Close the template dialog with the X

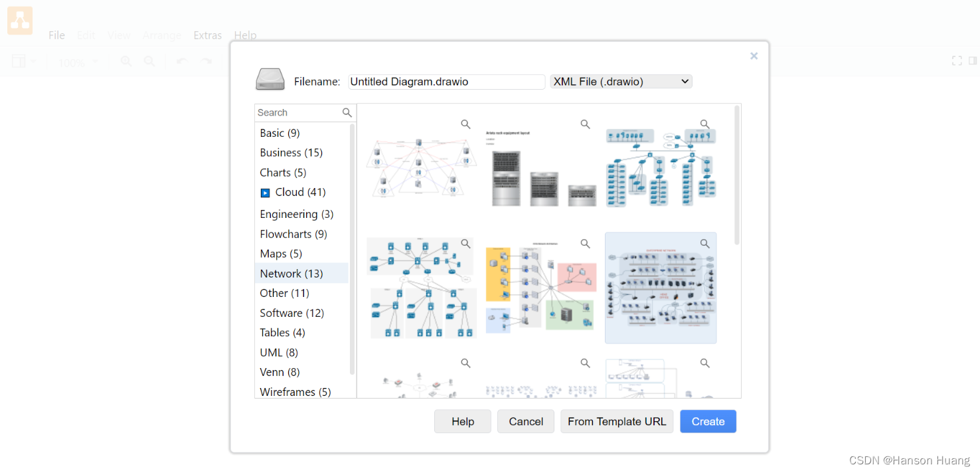click(754, 56)
